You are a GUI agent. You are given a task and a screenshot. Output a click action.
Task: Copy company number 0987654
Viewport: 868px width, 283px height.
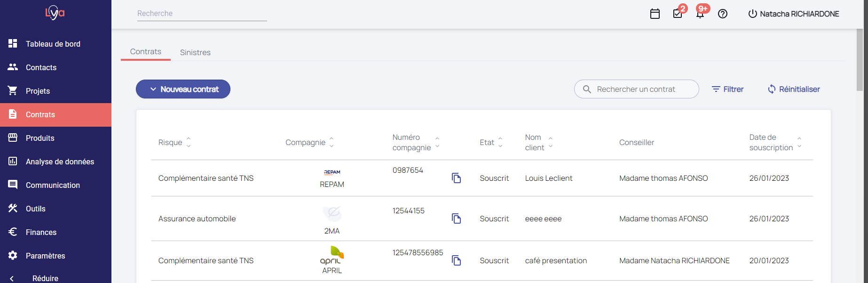click(x=456, y=178)
